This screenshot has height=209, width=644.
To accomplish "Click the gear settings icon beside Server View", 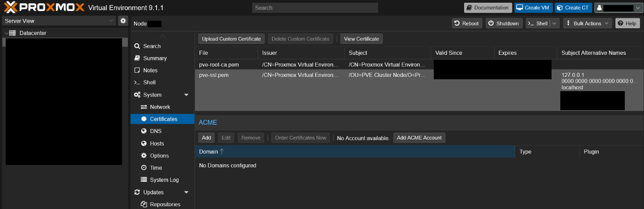I will (123, 21).
